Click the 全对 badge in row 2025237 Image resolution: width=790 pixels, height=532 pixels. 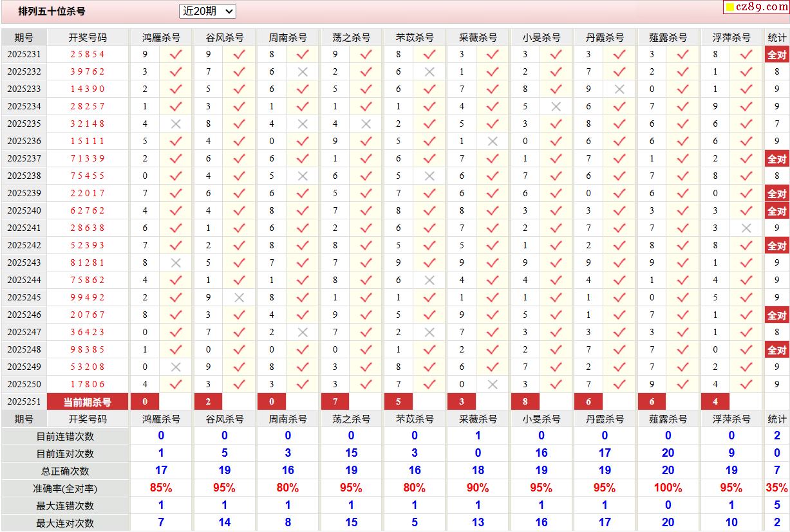(x=777, y=159)
